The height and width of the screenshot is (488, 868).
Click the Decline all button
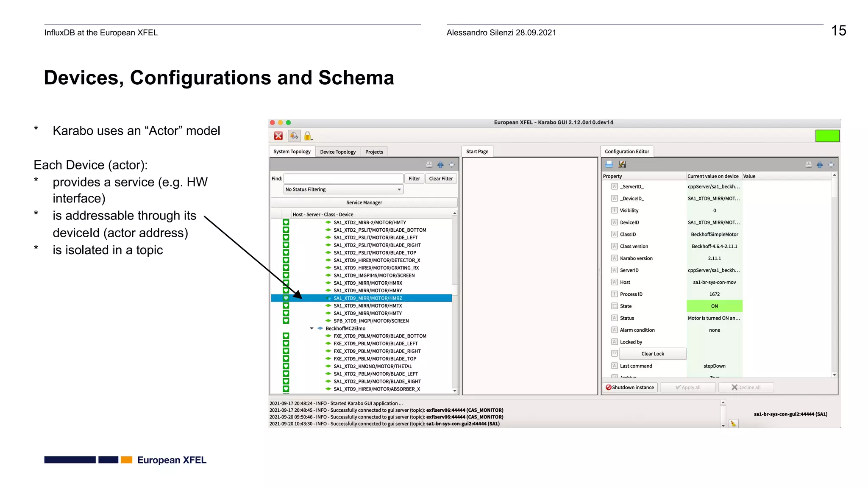click(x=746, y=387)
